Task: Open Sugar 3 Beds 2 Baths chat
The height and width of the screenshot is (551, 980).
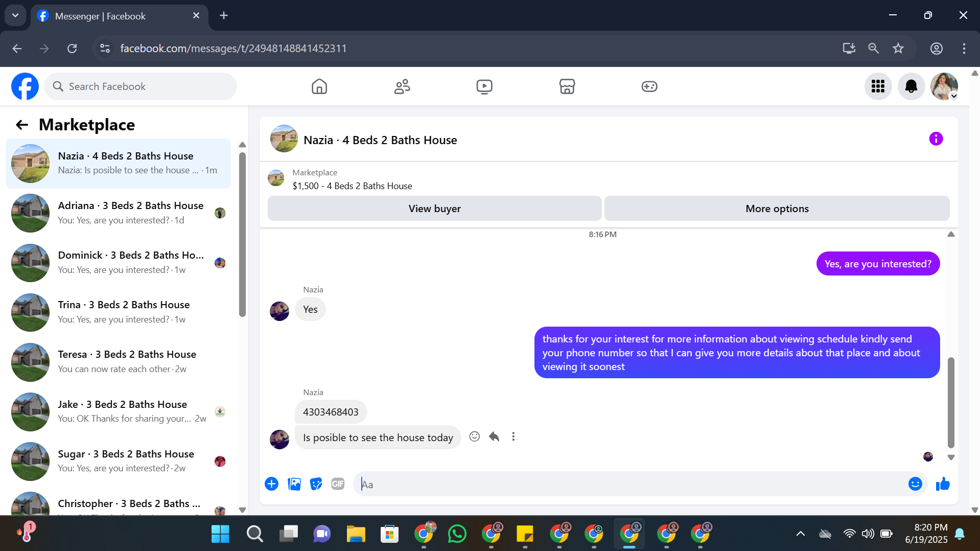Action: (x=118, y=461)
